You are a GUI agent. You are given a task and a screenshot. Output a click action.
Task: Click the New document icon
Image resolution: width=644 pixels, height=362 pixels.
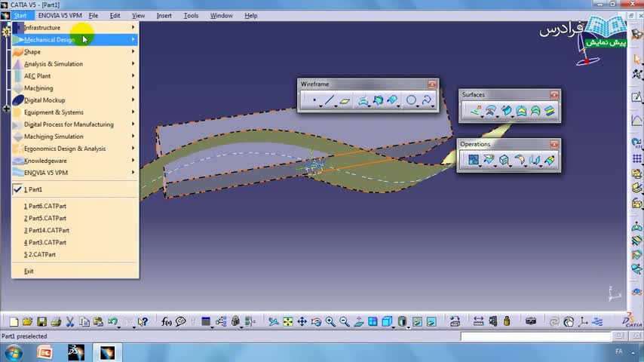tap(14, 322)
